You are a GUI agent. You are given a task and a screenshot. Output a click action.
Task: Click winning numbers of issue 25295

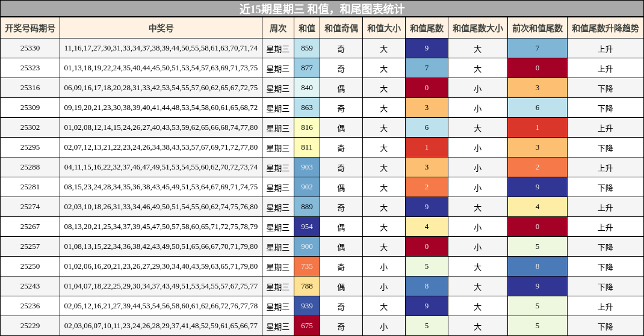pyautogui.click(x=161, y=147)
